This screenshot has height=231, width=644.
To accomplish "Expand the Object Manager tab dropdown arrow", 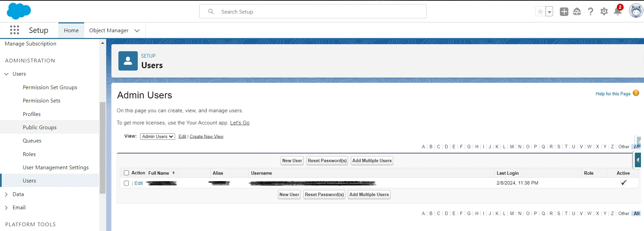I will (x=137, y=31).
